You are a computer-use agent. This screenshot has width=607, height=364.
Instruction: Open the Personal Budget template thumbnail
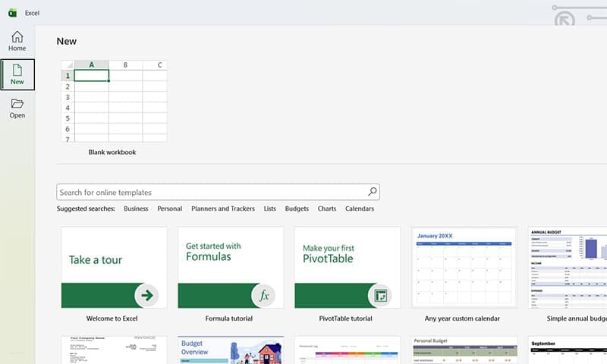[464, 350]
